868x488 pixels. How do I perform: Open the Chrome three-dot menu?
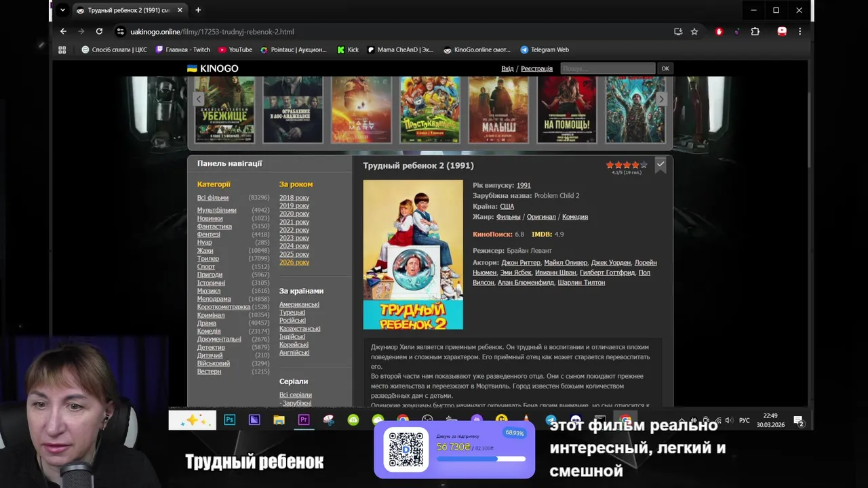tap(800, 31)
